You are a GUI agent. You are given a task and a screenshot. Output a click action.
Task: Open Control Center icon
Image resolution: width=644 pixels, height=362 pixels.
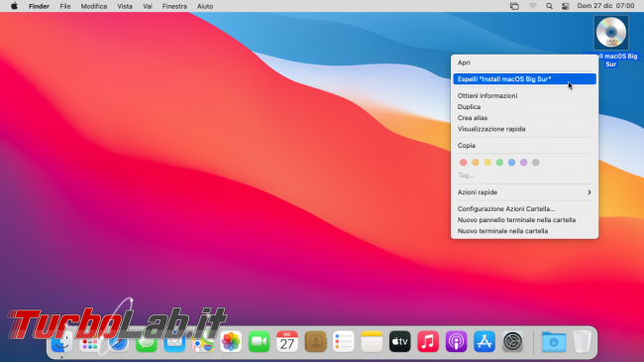566,6
